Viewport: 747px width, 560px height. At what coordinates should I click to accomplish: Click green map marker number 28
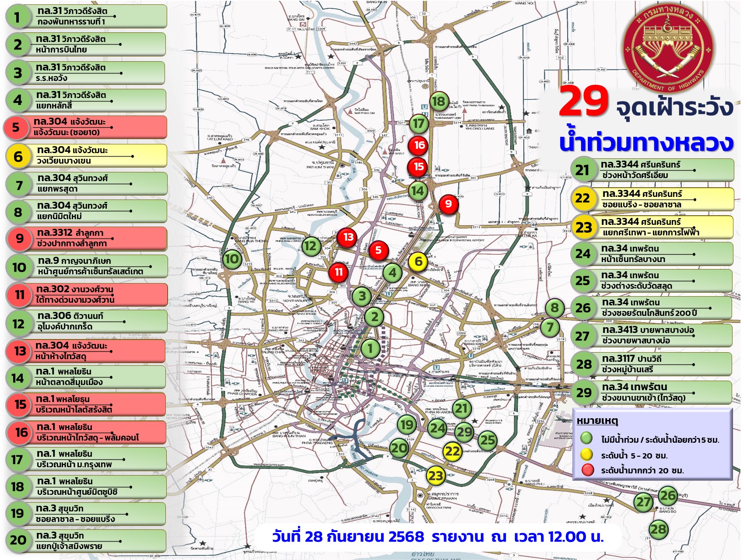658,529
